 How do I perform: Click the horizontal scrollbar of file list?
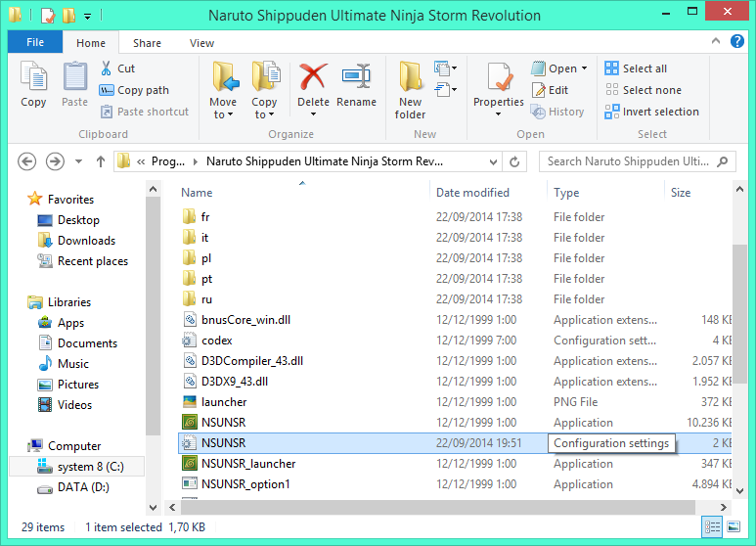438,507
